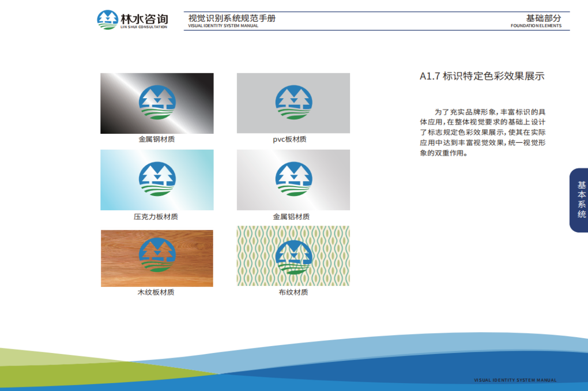588x391 pixels.
Task: Click the logo on wood grain sample
Action: pos(157,255)
